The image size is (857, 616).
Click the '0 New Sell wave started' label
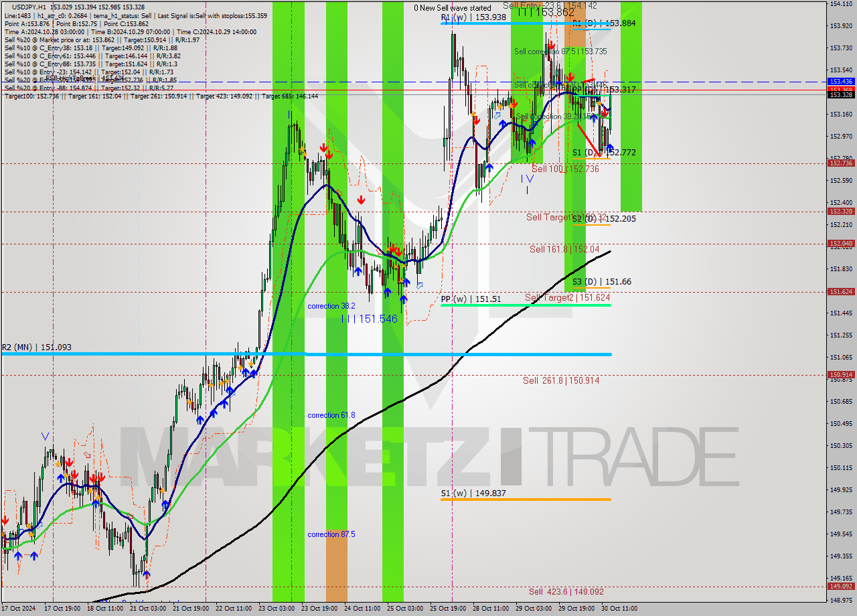453,8
